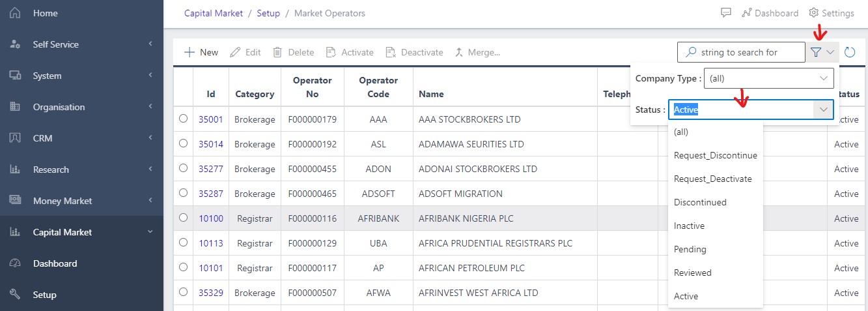Click the Dashboard gauge icon in sidebar

point(16,263)
